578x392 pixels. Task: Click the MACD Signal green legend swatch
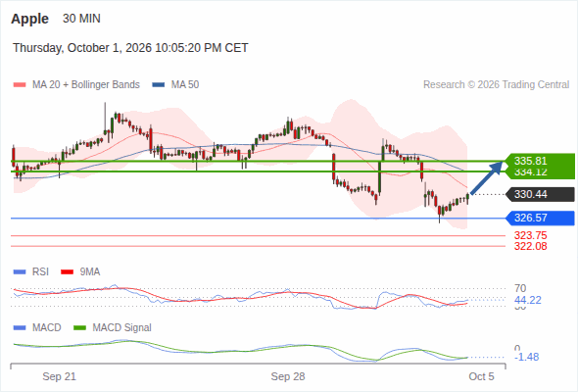pyautogui.click(x=79, y=327)
